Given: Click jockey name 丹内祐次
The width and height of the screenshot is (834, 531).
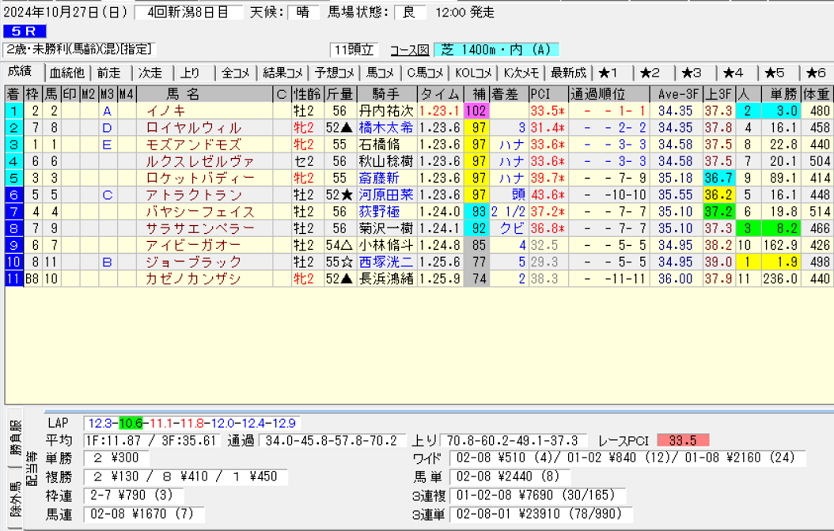Looking at the screenshot, I should [x=385, y=111].
